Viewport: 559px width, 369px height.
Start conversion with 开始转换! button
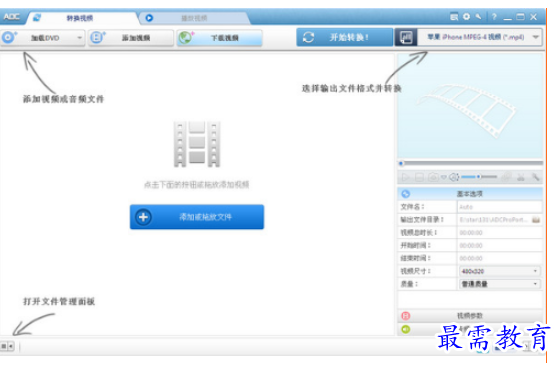344,37
